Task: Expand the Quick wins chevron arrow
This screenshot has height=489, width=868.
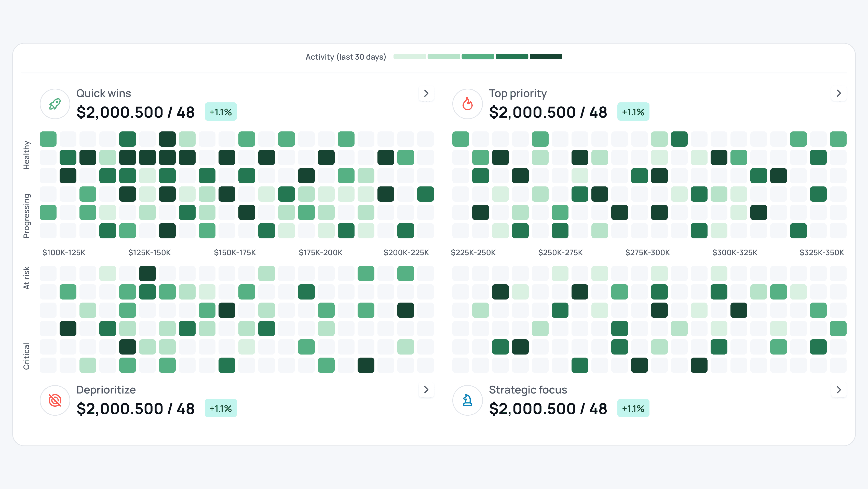Action: (x=426, y=93)
